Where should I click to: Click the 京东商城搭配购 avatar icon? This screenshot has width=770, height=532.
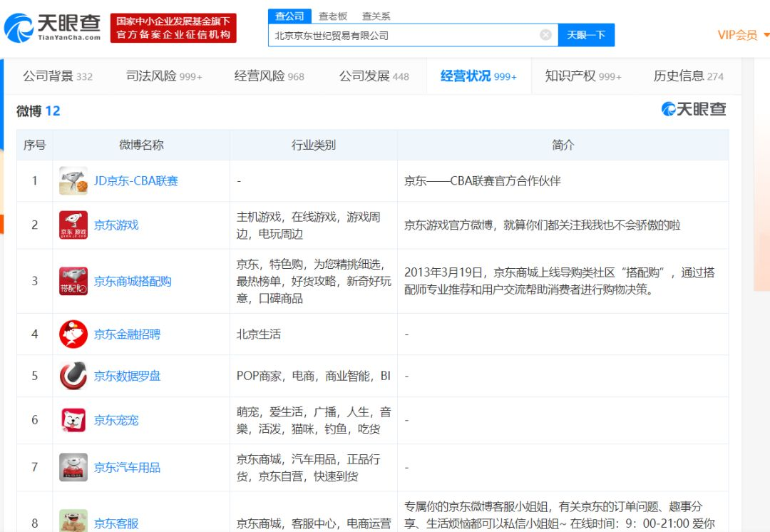point(73,282)
